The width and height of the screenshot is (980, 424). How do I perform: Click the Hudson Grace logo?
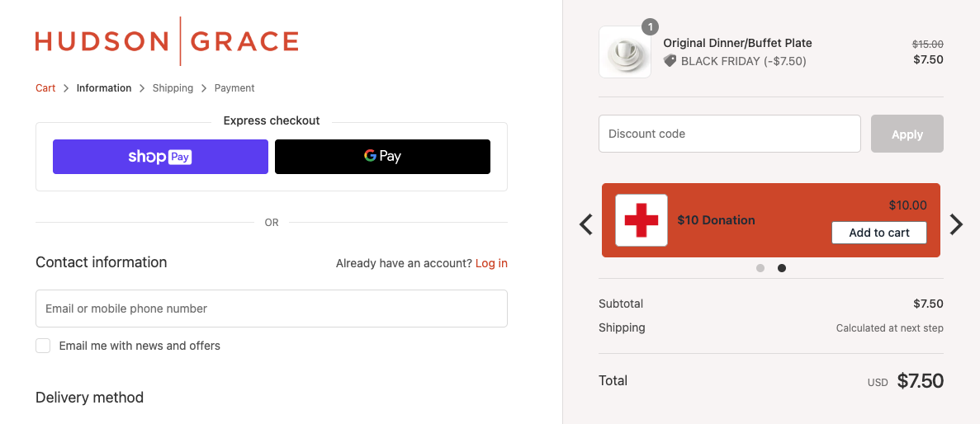pyautogui.click(x=167, y=41)
